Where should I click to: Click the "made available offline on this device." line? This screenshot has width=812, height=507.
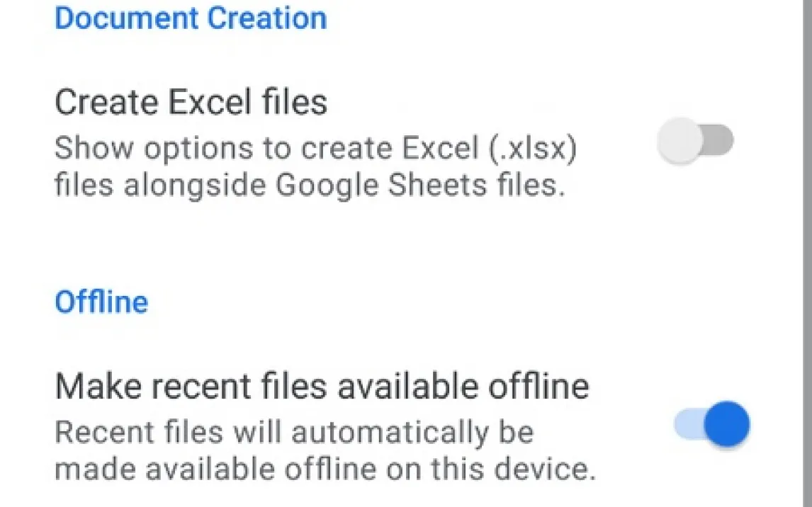pos(324,469)
